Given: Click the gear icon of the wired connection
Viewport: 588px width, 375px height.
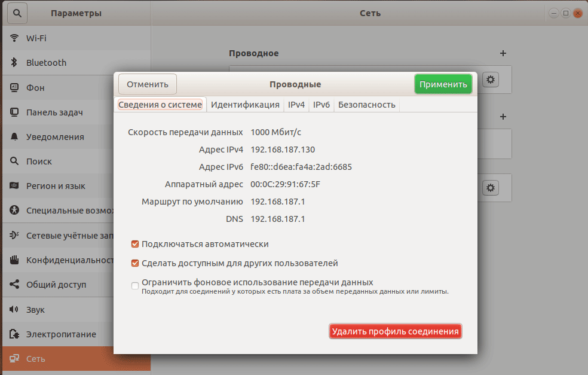Looking at the screenshot, I should tap(491, 80).
